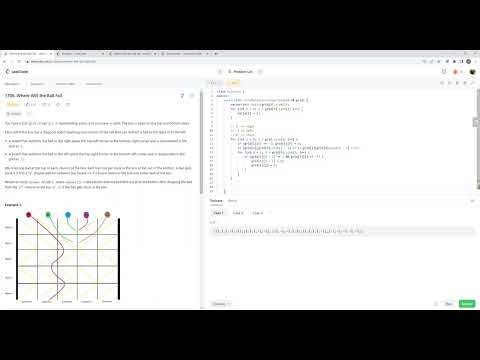Switch to the second browser tab
Image resolution: width=480 pixels, height=360 pixels.
(x=80, y=54)
